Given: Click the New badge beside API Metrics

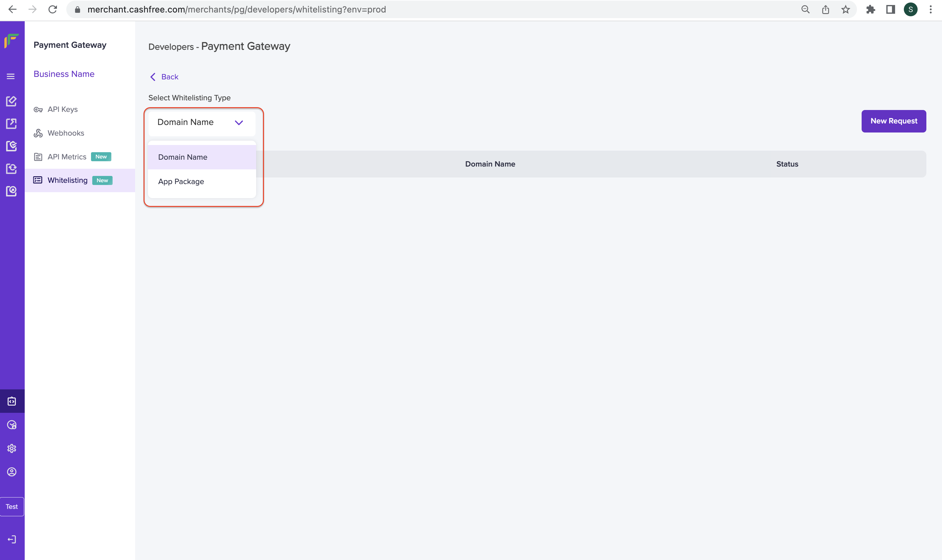Looking at the screenshot, I should [x=101, y=157].
